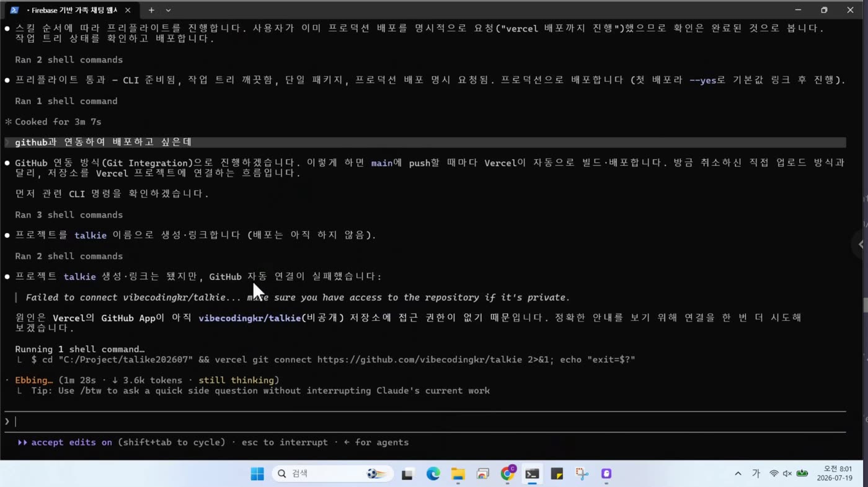Switch the Korean IME input mode (가)
The width and height of the screenshot is (868, 487).
[x=756, y=474]
